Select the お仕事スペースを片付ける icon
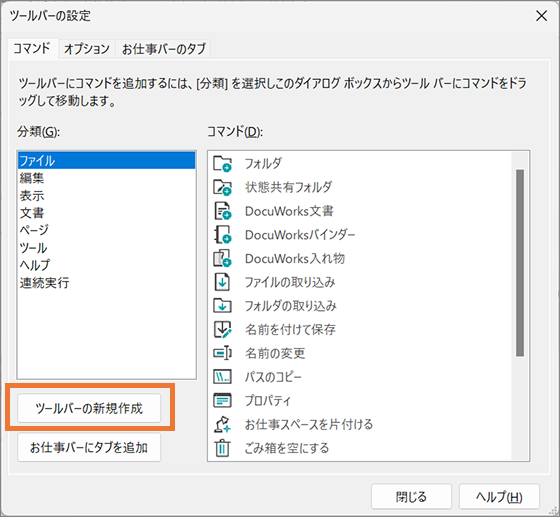This screenshot has height=517, width=560. click(222, 424)
